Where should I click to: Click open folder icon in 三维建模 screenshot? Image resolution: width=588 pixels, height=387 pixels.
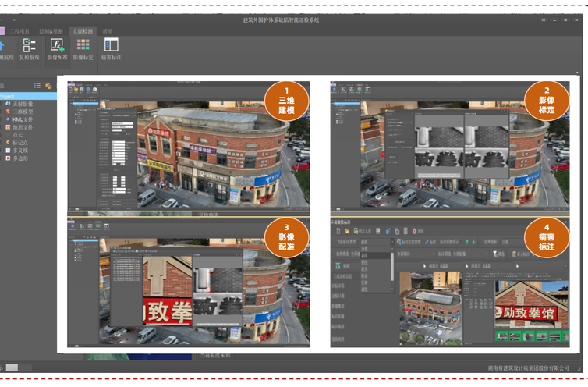[76, 89]
